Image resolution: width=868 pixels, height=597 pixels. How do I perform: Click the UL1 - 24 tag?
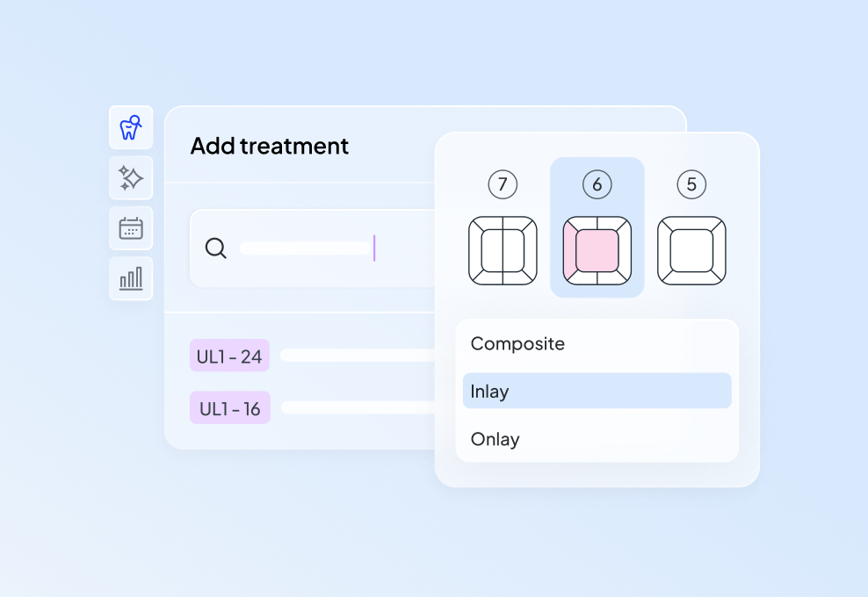(229, 356)
